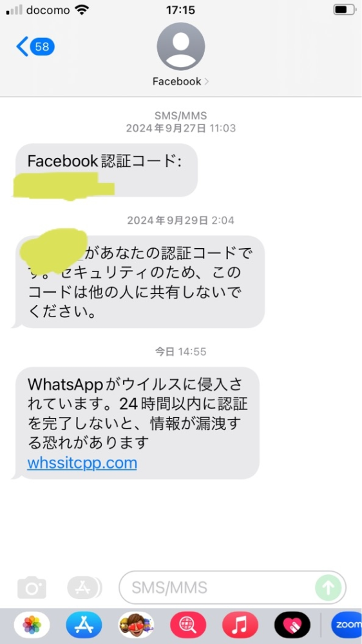362x644 pixels.
Task: Select the 認証コードです security message bubble
Action: click(x=140, y=282)
